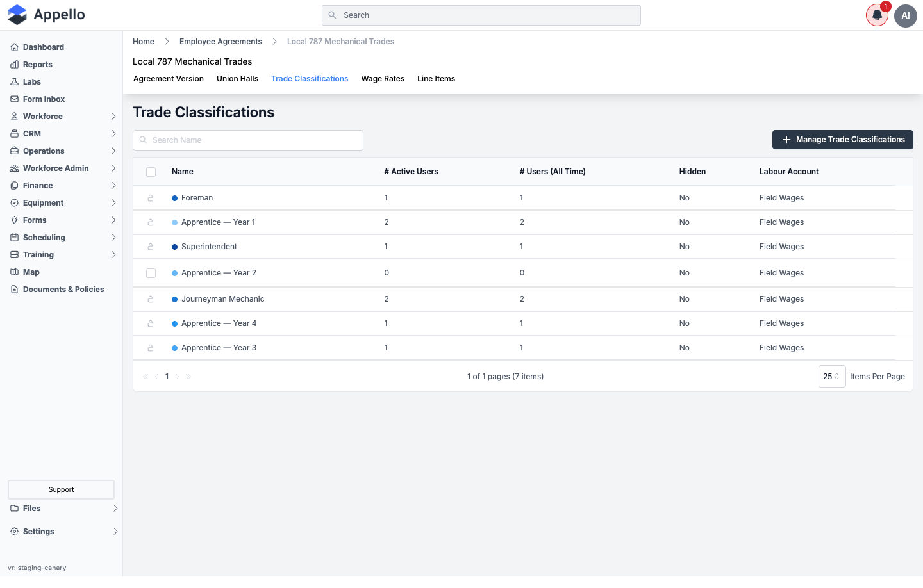Click the Search Name input
The image size is (923, 588).
[x=248, y=140]
